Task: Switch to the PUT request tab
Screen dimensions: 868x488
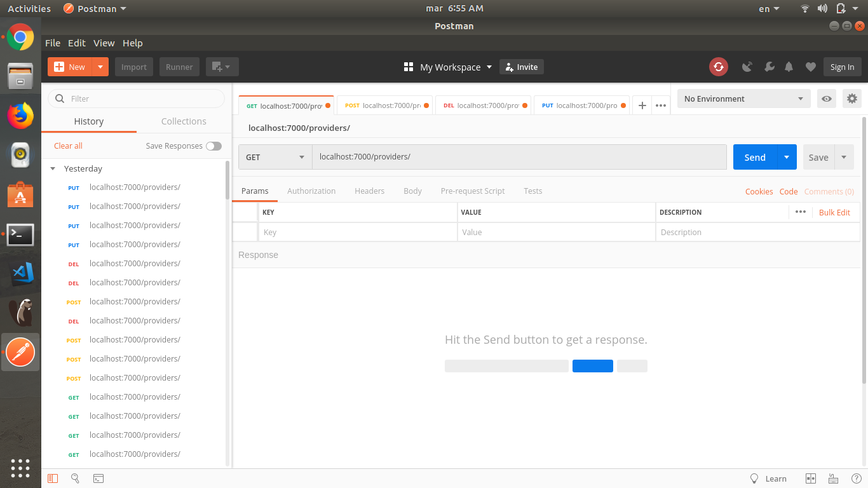Action: click(581, 105)
